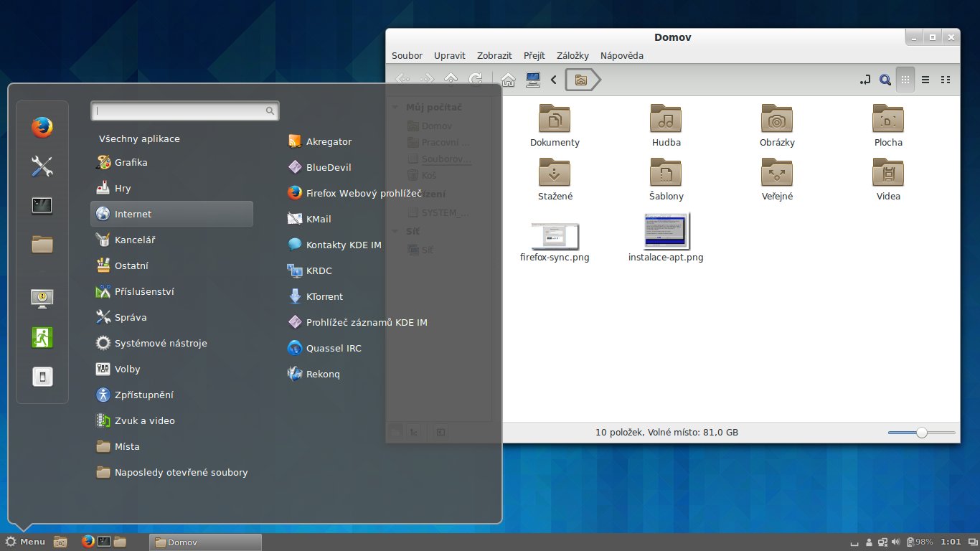The height and width of the screenshot is (551, 980).
Task: Open Nápověda menu in Domov window
Action: [x=622, y=55]
